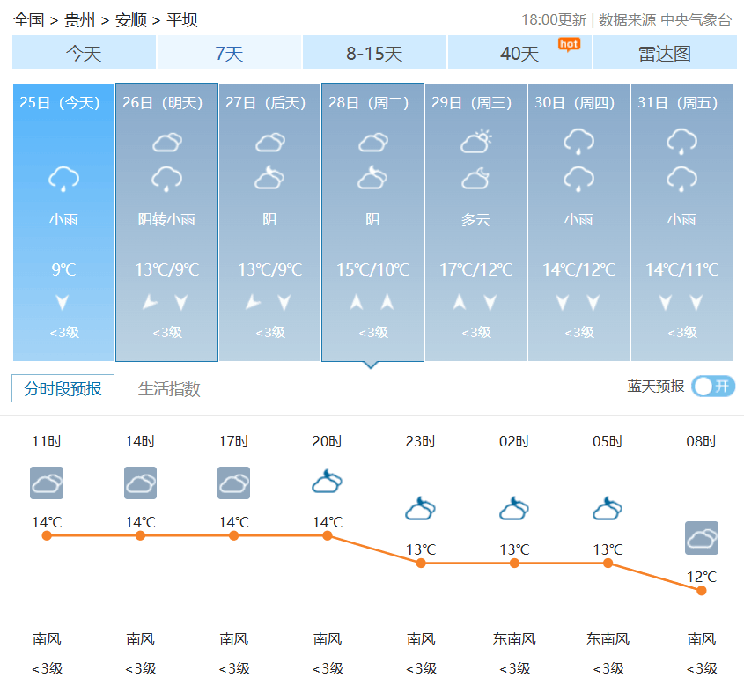Screen dimensions: 744x700
Task: Select the 分时段预报 tab
Action: [x=63, y=388]
